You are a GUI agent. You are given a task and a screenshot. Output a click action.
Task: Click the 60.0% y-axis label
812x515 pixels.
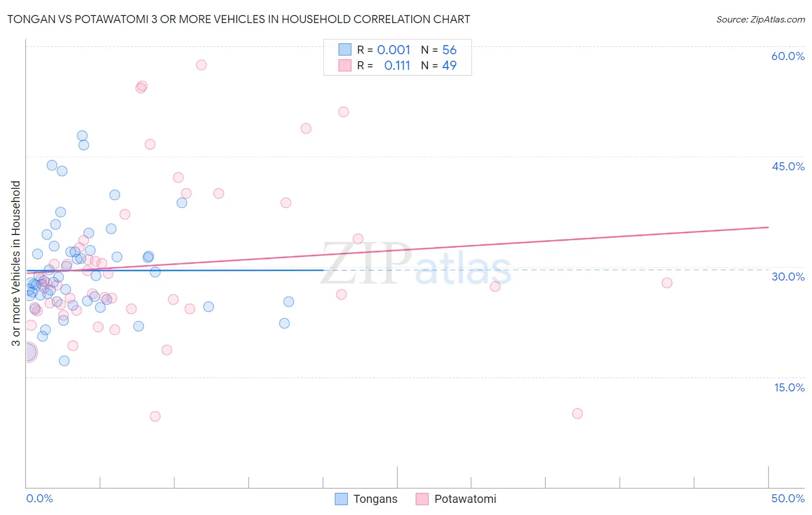788,56
